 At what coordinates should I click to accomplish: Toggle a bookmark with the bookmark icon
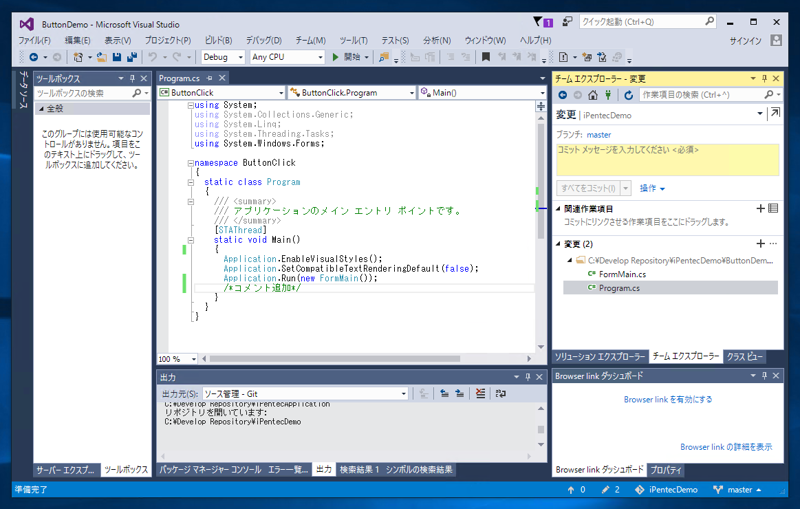coord(486,57)
